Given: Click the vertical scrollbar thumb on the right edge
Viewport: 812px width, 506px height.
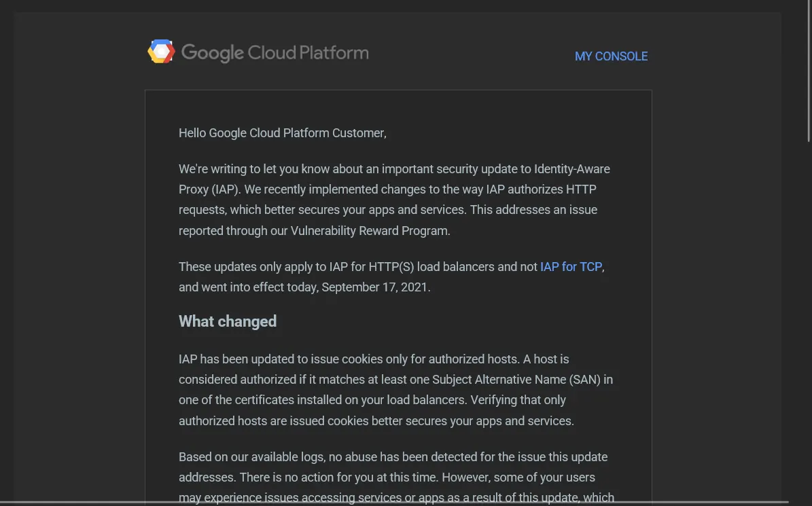Looking at the screenshot, I should [809, 71].
